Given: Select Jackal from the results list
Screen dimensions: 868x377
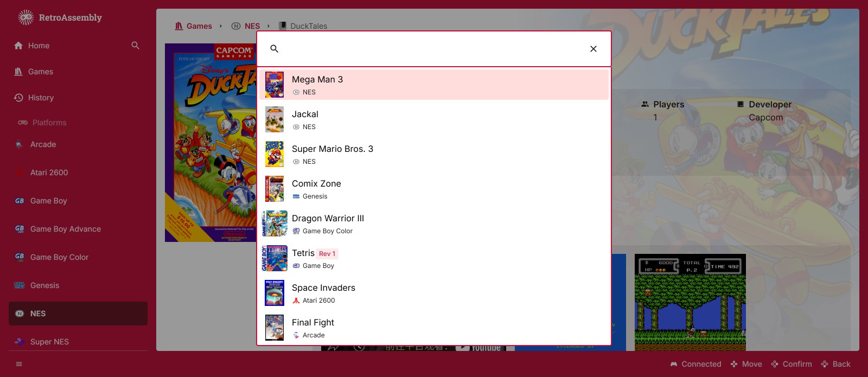Looking at the screenshot, I should pyautogui.click(x=433, y=119).
